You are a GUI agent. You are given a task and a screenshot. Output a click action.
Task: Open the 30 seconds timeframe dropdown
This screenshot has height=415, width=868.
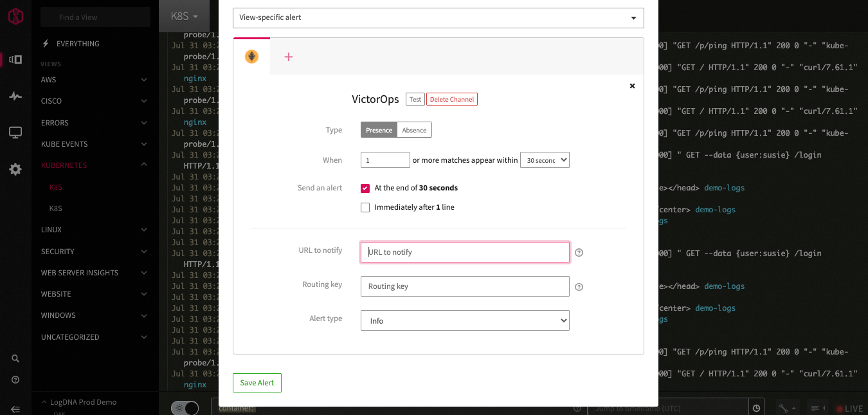(545, 160)
